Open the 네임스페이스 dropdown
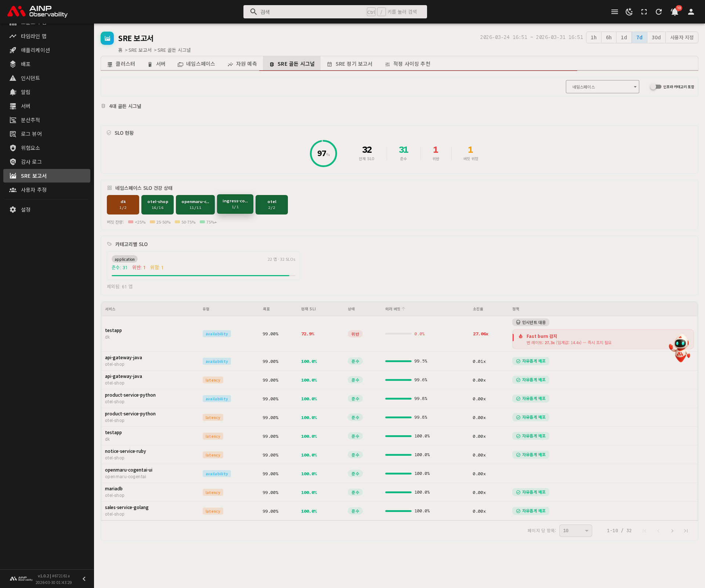 pos(602,87)
